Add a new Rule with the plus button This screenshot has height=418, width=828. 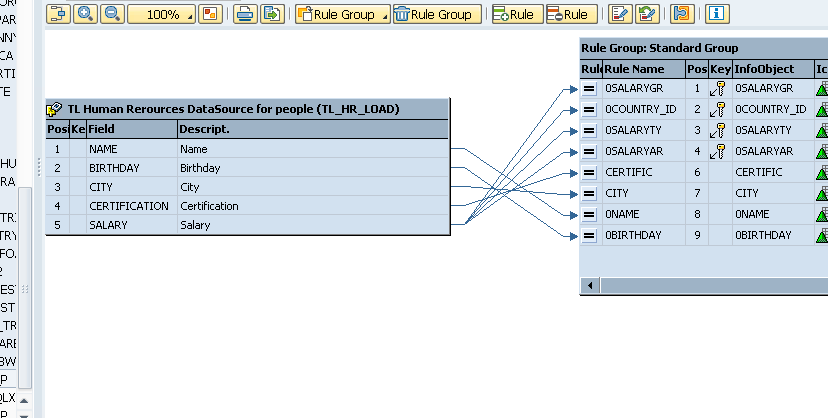click(x=518, y=14)
